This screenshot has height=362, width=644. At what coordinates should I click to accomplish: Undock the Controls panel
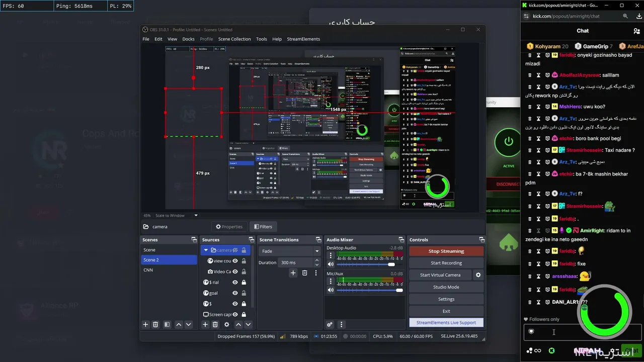[481, 240]
